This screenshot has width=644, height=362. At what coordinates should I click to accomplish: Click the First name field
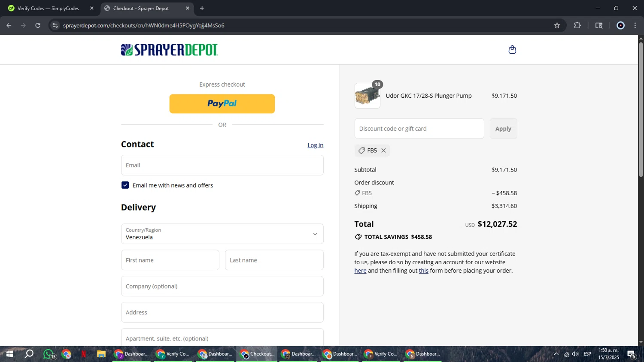click(170, 260)
